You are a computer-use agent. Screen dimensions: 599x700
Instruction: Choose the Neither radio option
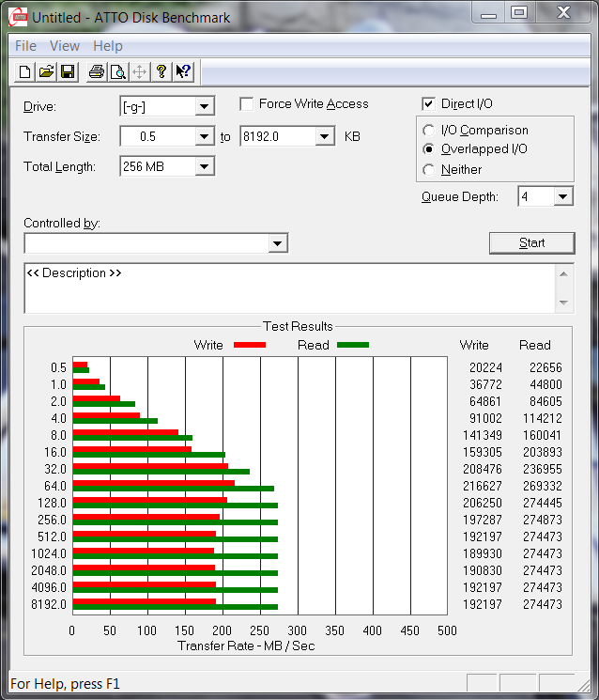pos(429,170)
